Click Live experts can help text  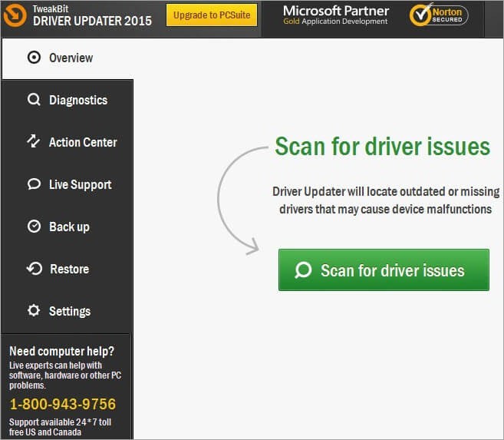pyautogui.click(x=65, y=375)
